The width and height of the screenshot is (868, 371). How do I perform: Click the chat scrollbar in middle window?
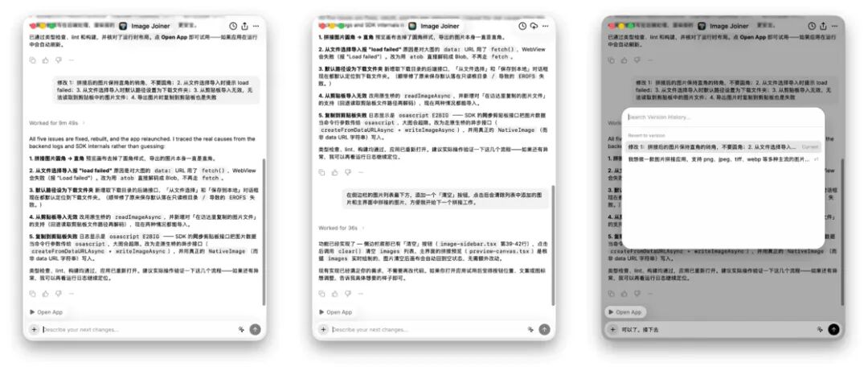click(553, 245)
